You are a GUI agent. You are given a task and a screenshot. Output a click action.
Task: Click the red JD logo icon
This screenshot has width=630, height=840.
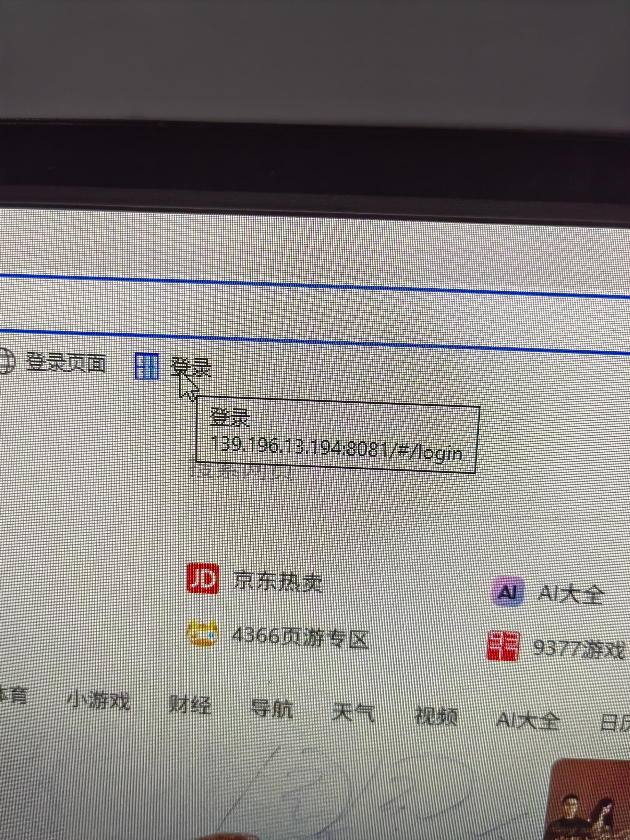[203, 579]
